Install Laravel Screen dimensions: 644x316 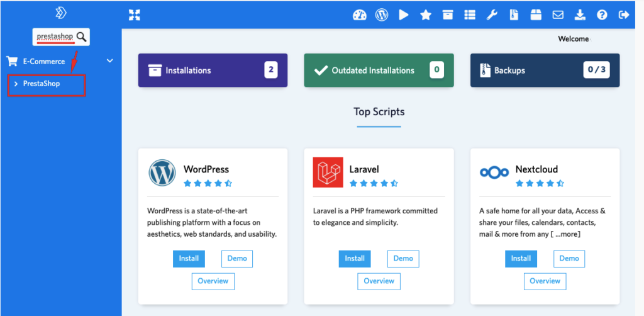pos(355,259)
